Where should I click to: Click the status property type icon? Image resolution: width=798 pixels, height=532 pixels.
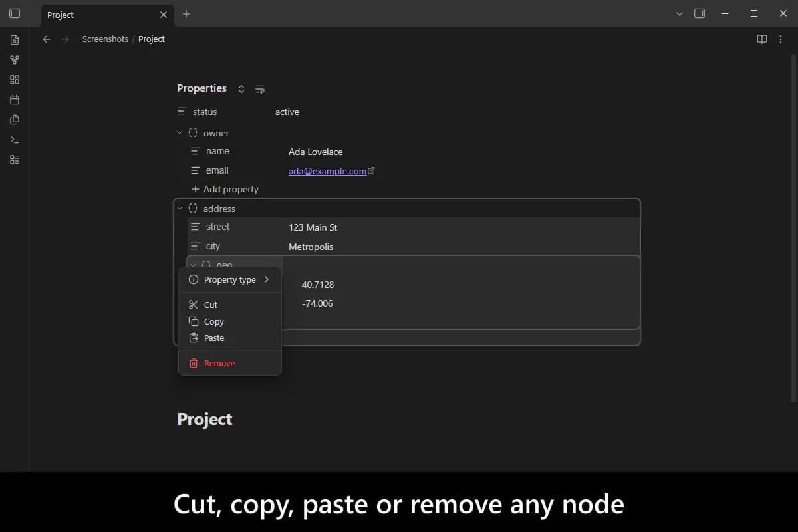tap(182, 112)
